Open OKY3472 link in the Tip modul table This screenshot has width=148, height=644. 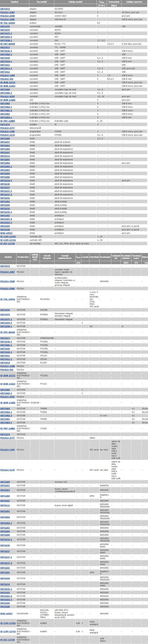(x=5, y=9)
